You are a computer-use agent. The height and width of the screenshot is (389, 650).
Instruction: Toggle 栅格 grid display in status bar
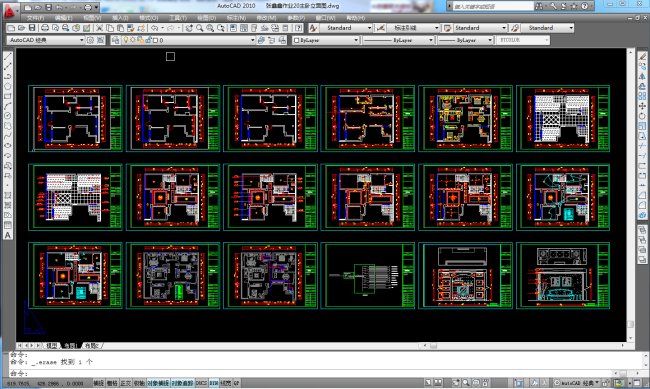[x=112, y=383]
